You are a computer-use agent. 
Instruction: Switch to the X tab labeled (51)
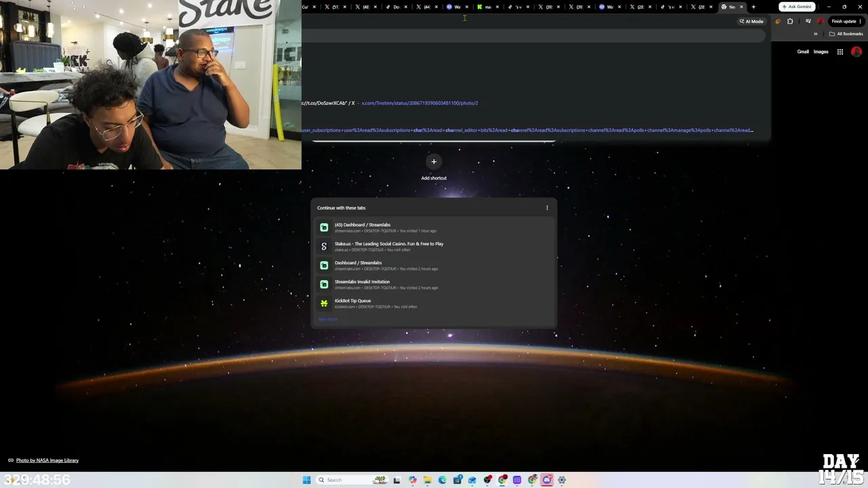click(335, 7)
